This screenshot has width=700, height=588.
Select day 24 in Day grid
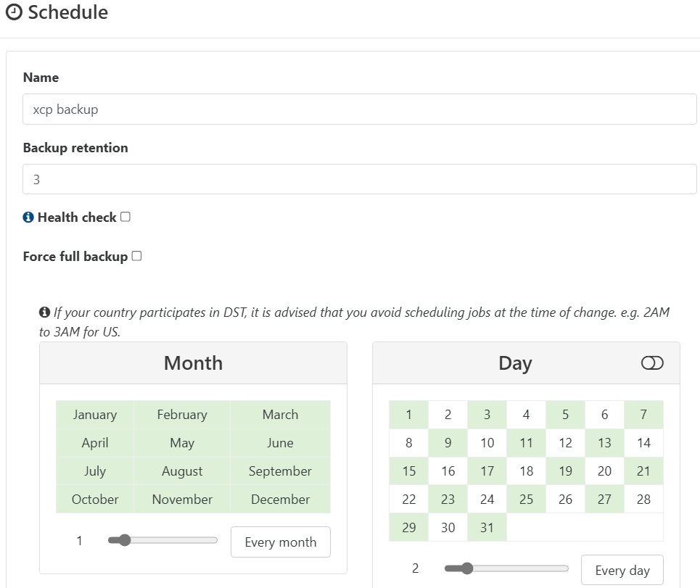click(487, 500)
